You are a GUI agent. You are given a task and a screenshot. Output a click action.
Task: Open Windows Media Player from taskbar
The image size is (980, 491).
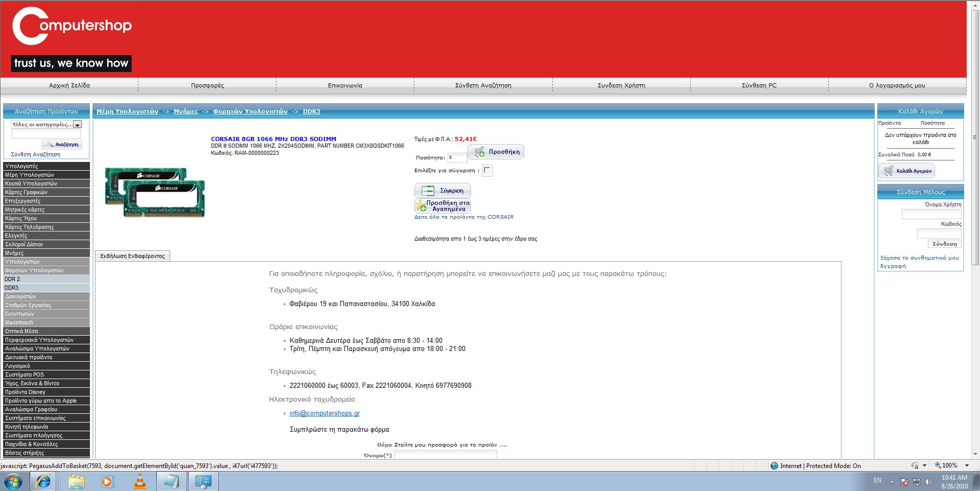[108, 481]
